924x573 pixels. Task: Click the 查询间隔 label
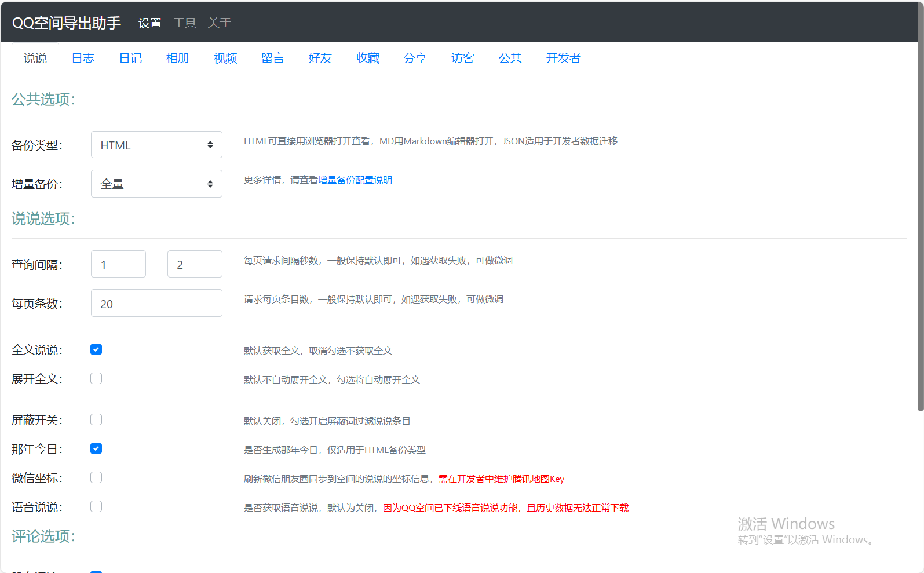[37, 265]
